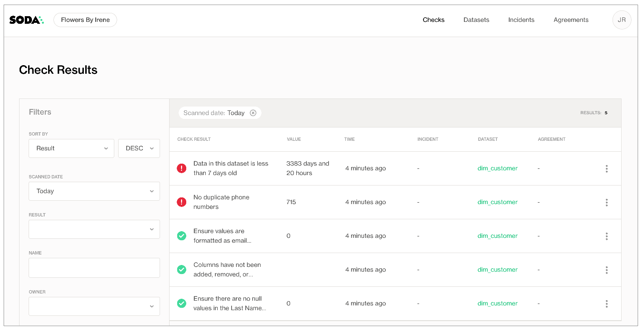Open the Agreements page
The height and width of the screenshot is (333, 644).
[x=571, y=20]
